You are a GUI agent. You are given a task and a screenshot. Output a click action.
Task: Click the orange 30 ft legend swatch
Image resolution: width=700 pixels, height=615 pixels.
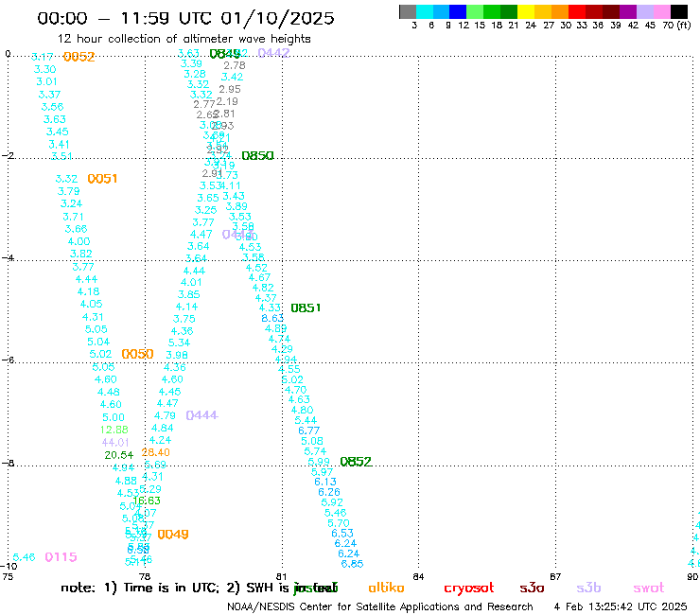560,11
